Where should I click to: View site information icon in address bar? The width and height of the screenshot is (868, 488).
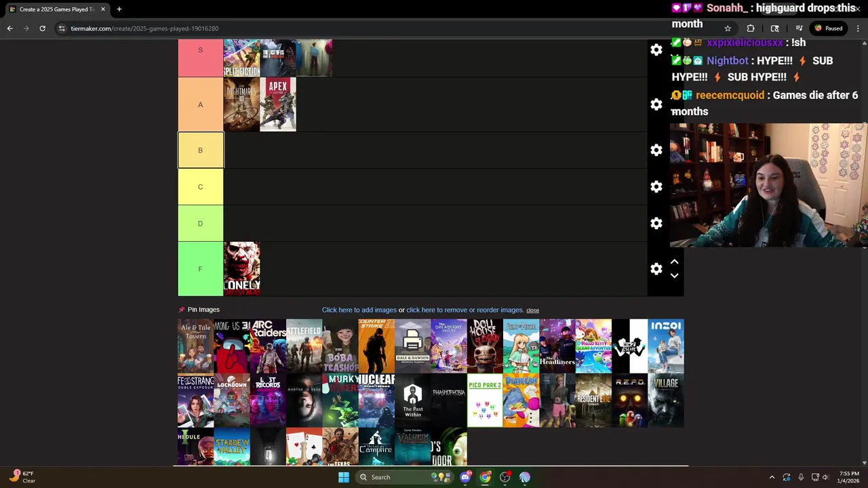click(x=62, y=28)
